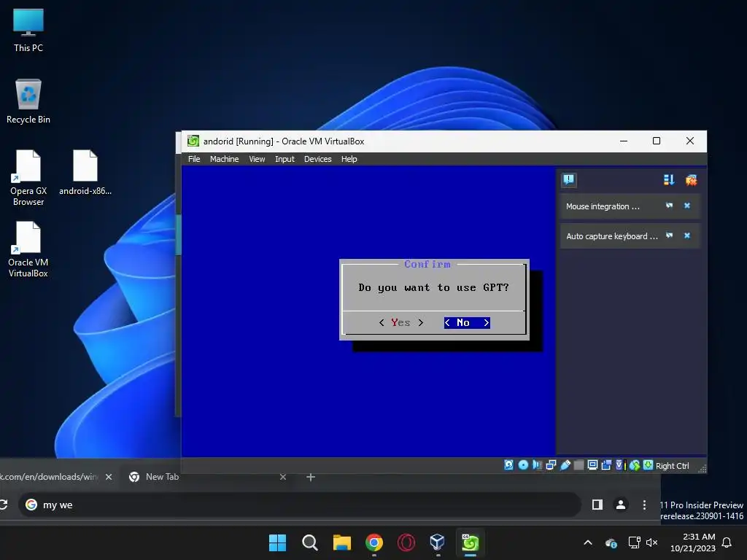Image resolution: width=747 pixels, height=560 pixels.
Task: Click the notification order toggle icon
Action: 669,180
